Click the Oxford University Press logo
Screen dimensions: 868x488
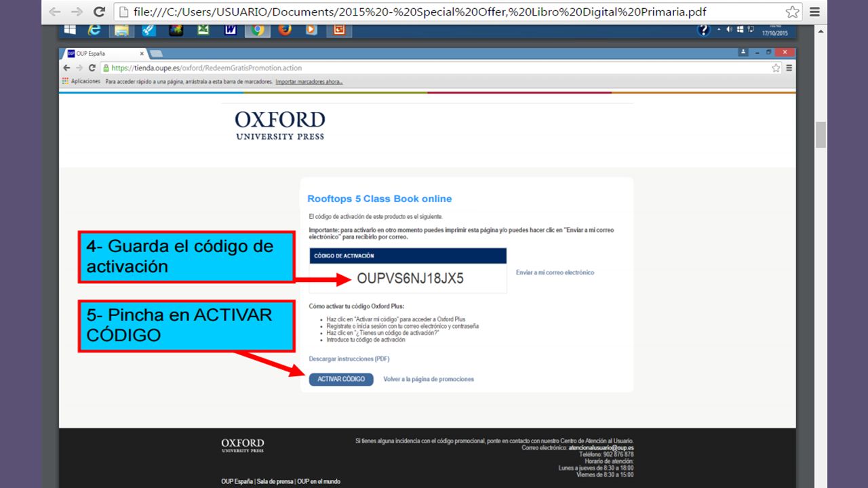280,125
